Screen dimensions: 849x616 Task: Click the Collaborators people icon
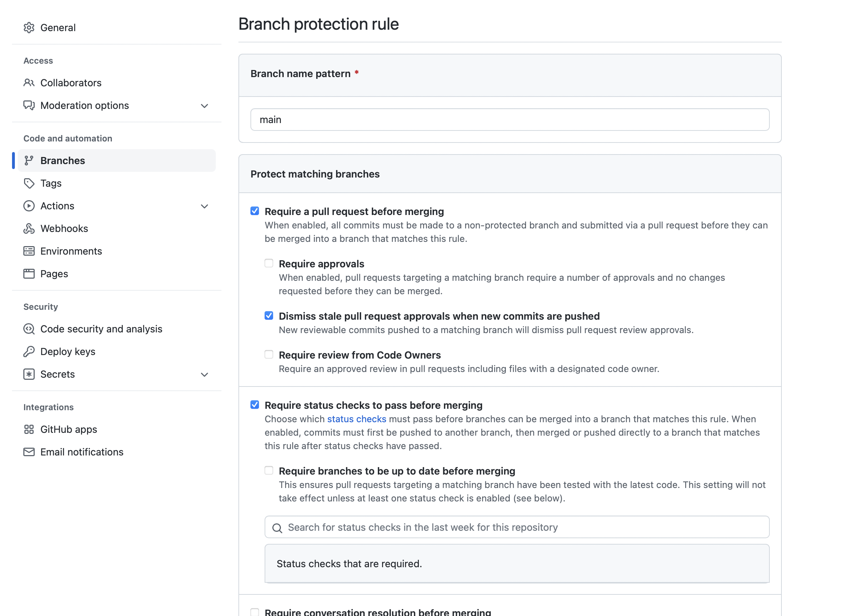[x=29, y=83]
